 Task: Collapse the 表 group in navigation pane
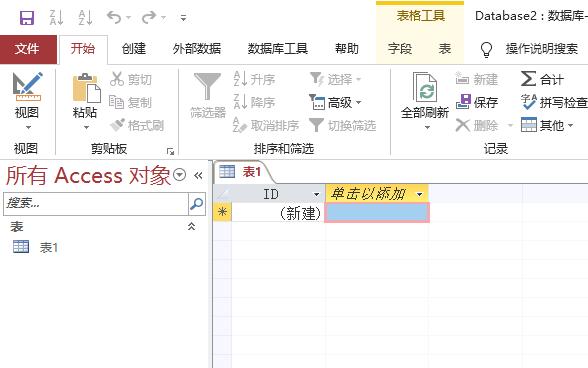[x=191, y=226]
